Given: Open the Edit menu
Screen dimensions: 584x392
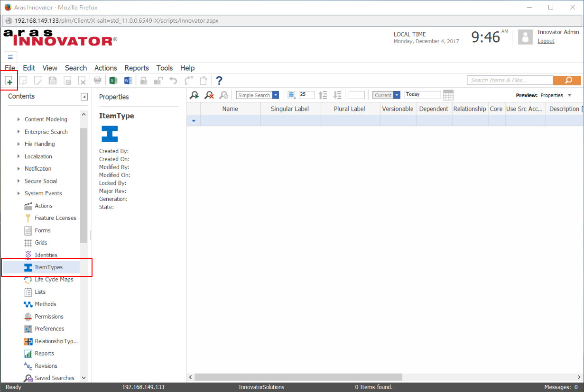Looking at the screenshot, I should pos(29,68).
